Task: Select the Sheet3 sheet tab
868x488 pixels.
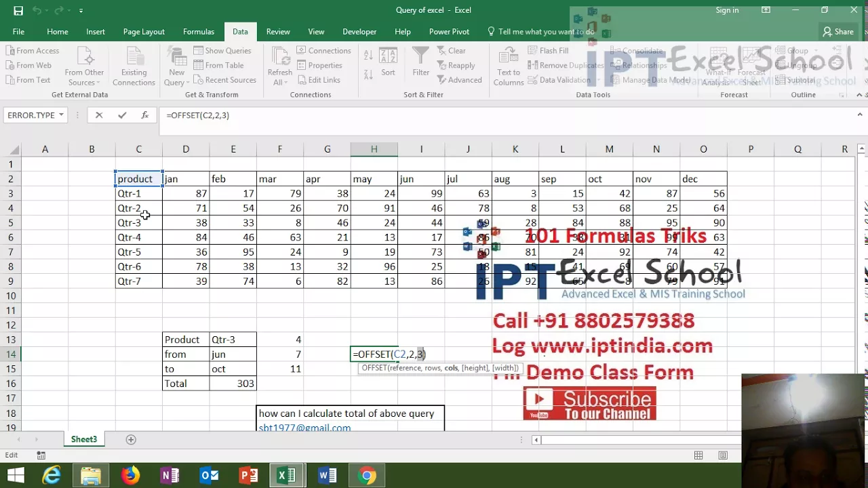Action: (x=84, y=439)
